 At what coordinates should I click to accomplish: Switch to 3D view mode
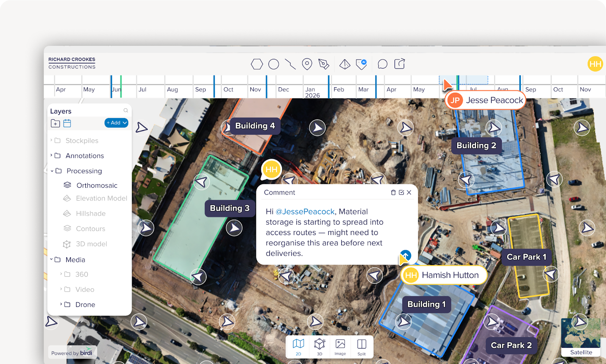click(320, 347)
